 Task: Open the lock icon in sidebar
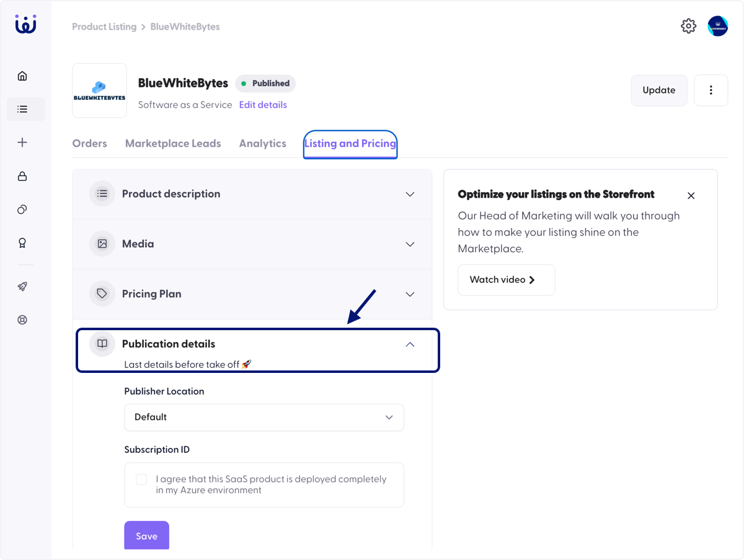tap(22, 176)
